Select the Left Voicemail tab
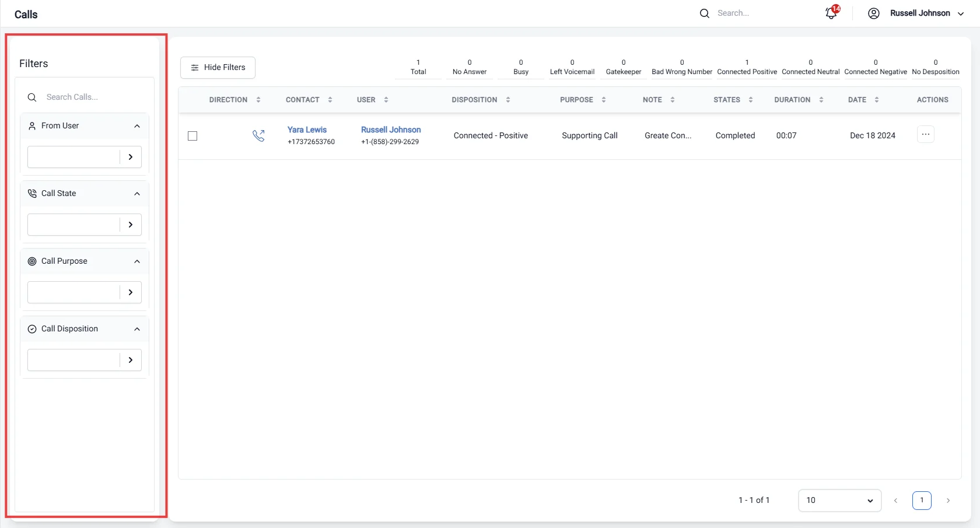This screenshot has height=528, width=980. (572, 67)
